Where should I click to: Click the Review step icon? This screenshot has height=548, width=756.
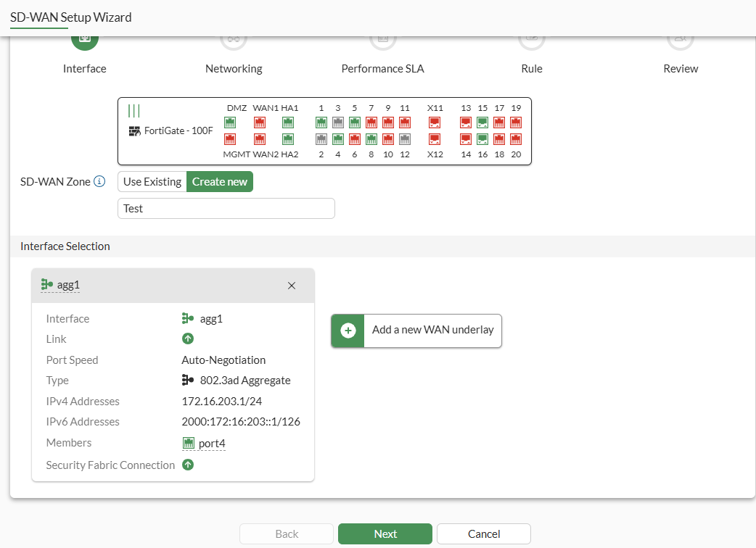pyautogui.click(x=680, y=41)
